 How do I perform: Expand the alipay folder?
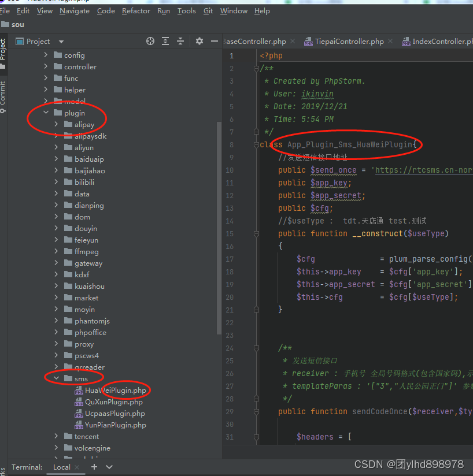56,124
